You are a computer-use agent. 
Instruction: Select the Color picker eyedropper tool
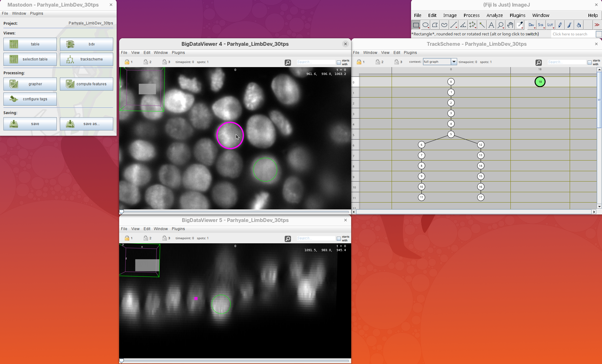[520, 25]
